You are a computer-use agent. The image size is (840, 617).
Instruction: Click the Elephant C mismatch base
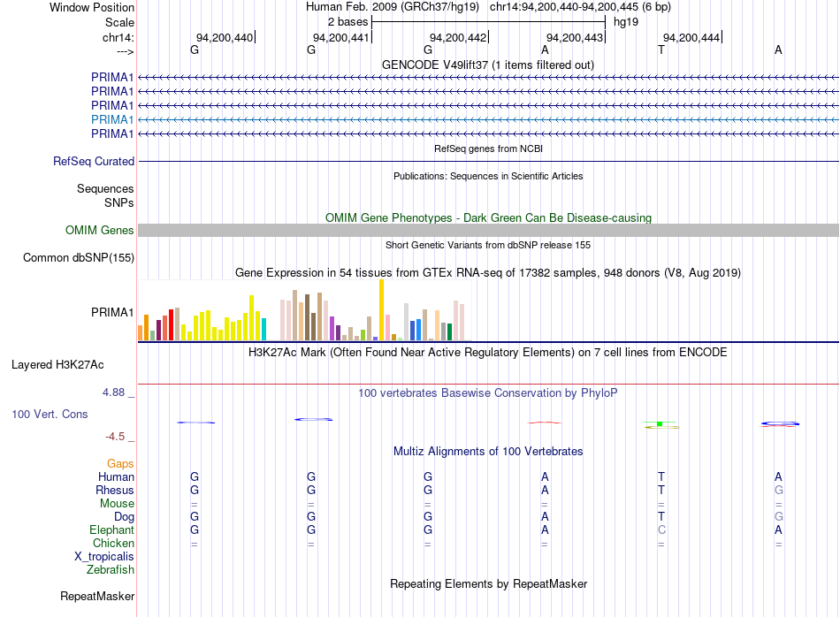pos(661,529)
